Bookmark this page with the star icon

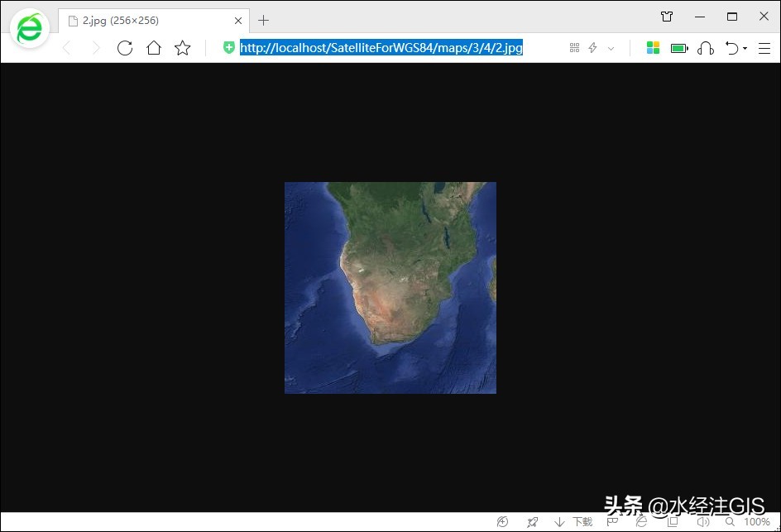tap(182, 48)
